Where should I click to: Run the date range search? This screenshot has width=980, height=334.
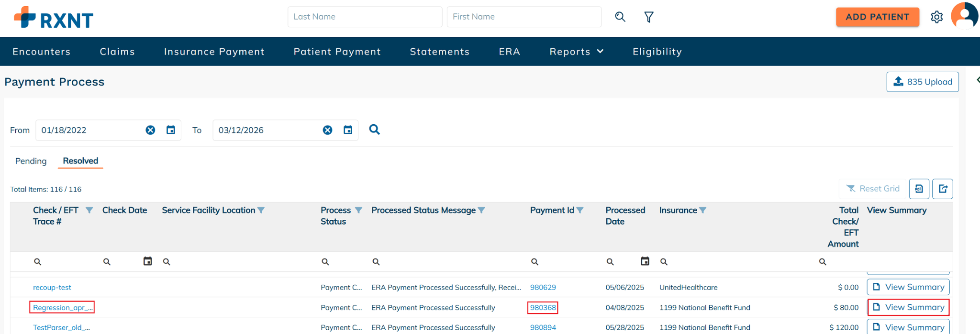click(374, 129)
